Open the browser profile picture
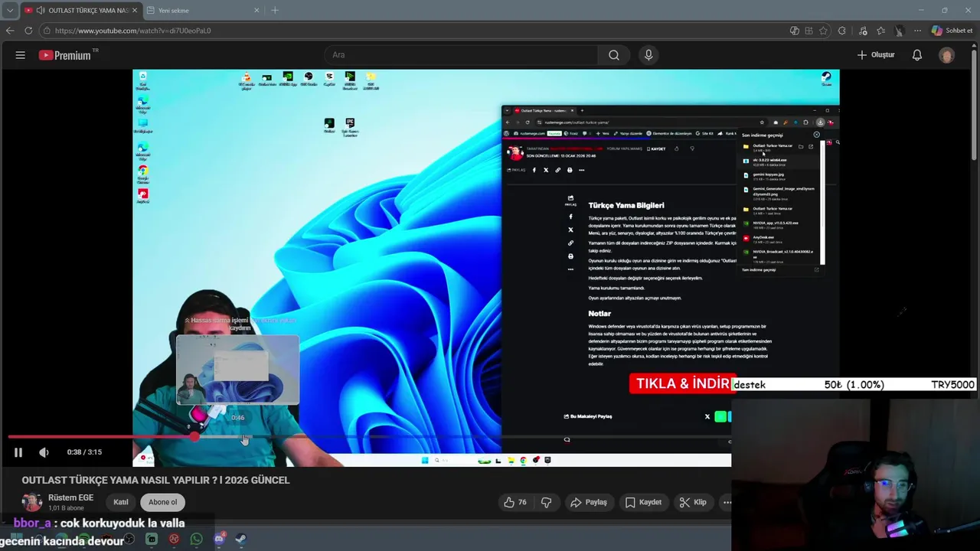The image size is (980, 551). tap(899, 31)
